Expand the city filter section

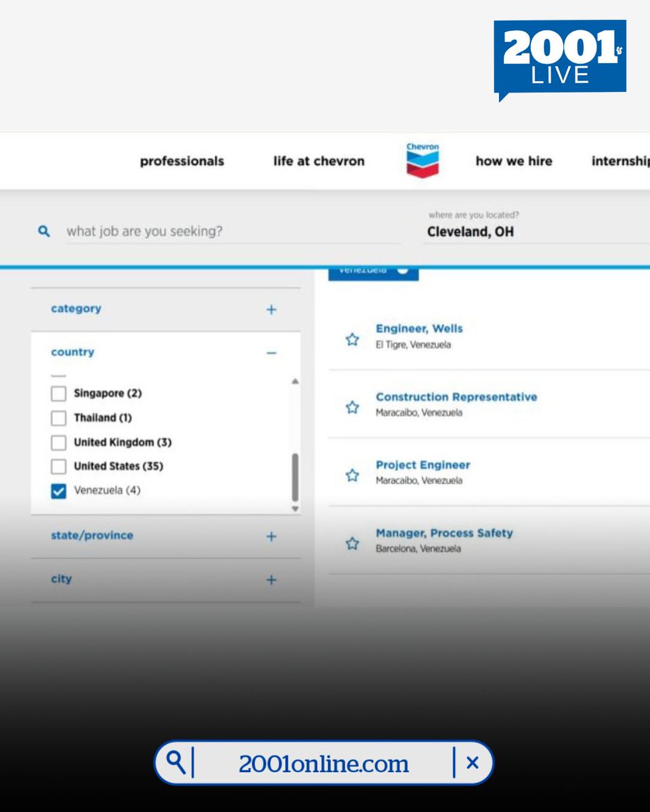click(272, 580)
